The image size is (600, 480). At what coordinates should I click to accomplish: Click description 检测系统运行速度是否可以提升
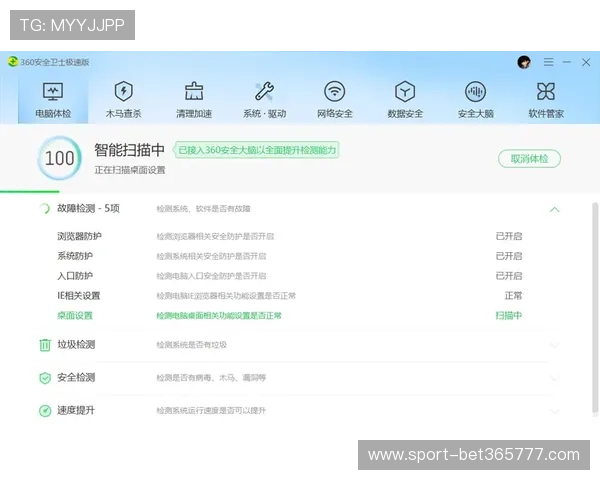[211, 411]
